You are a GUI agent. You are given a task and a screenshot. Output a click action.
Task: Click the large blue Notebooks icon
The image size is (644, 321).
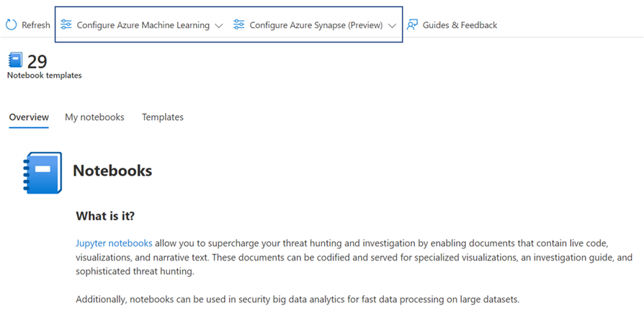coord(43,173)
